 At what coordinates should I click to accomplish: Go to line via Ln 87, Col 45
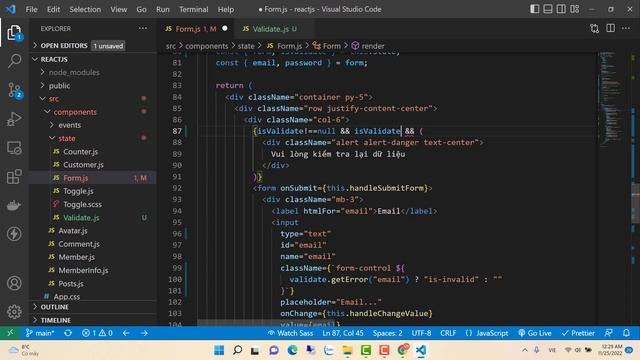[342, 333]
